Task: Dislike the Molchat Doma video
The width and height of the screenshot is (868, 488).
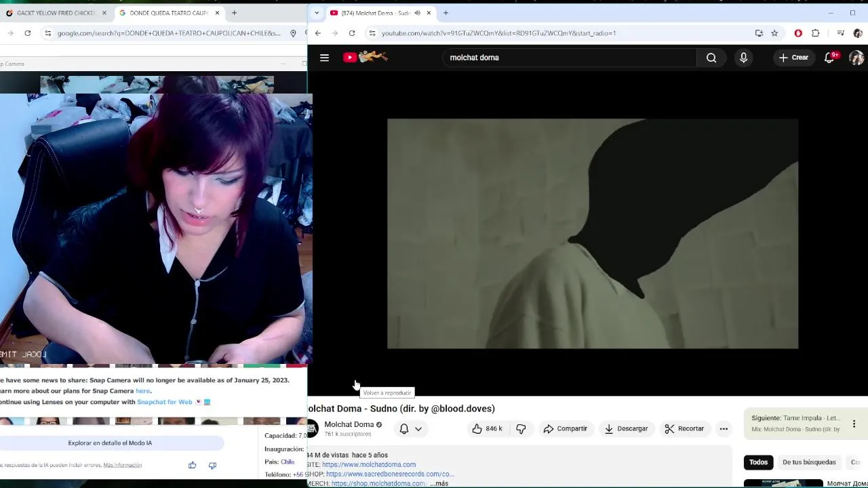Action: pos(521,428)
